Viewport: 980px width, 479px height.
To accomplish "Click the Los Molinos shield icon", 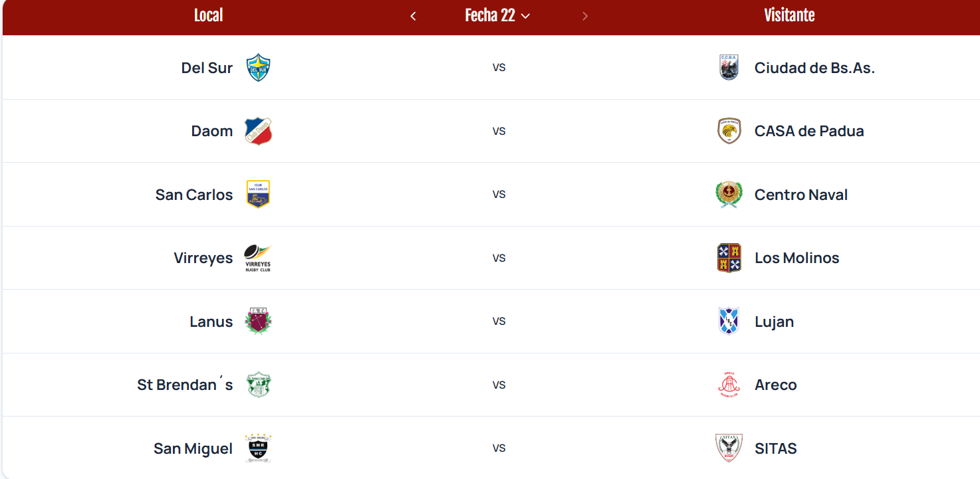I will click(x=729, y=258).
